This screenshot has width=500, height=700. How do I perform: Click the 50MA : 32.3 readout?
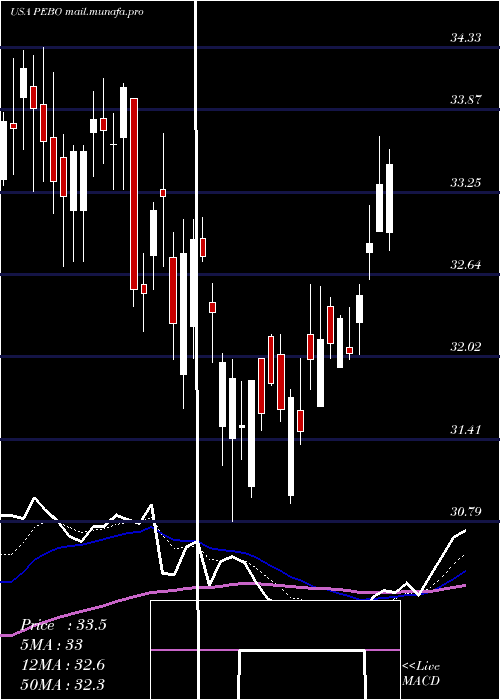coord(63,684)
